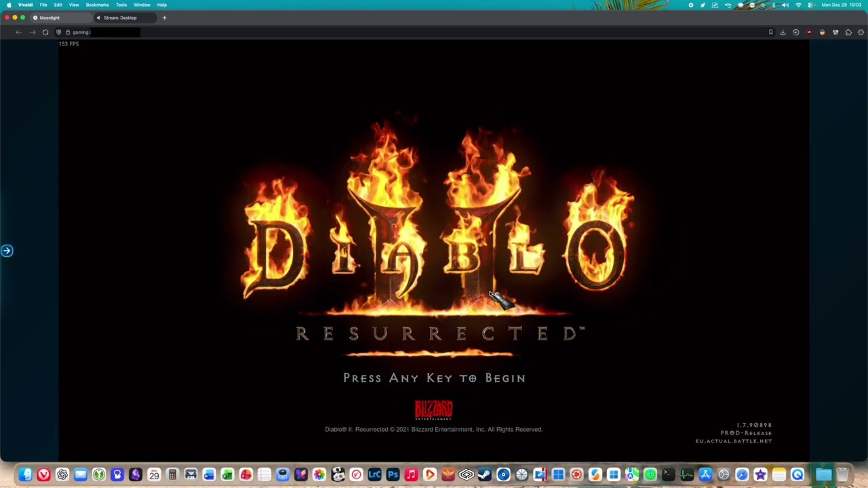Open the side panel arrow on left edge
The height and width of the screenshot is (488, 868).
click(7, 251)
